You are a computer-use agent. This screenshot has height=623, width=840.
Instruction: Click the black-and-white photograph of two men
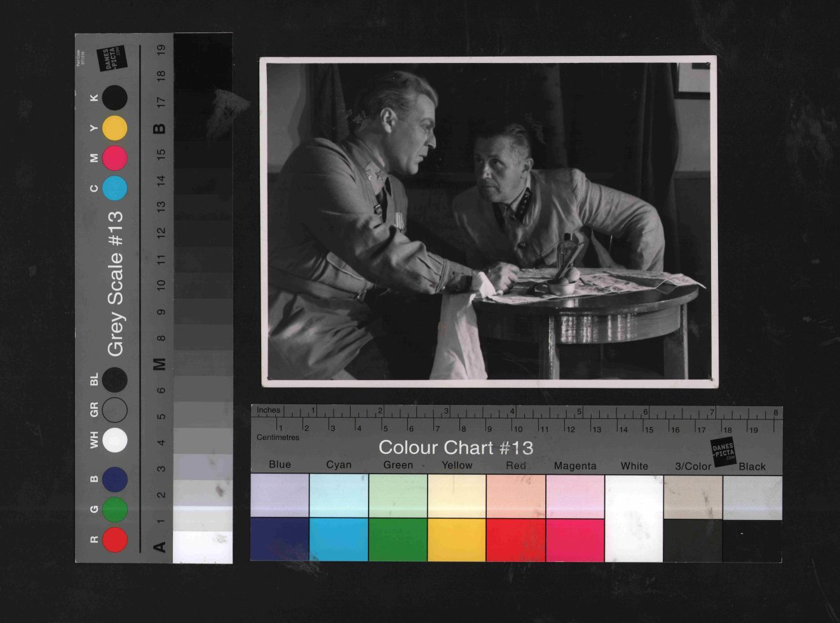(489, 221)
